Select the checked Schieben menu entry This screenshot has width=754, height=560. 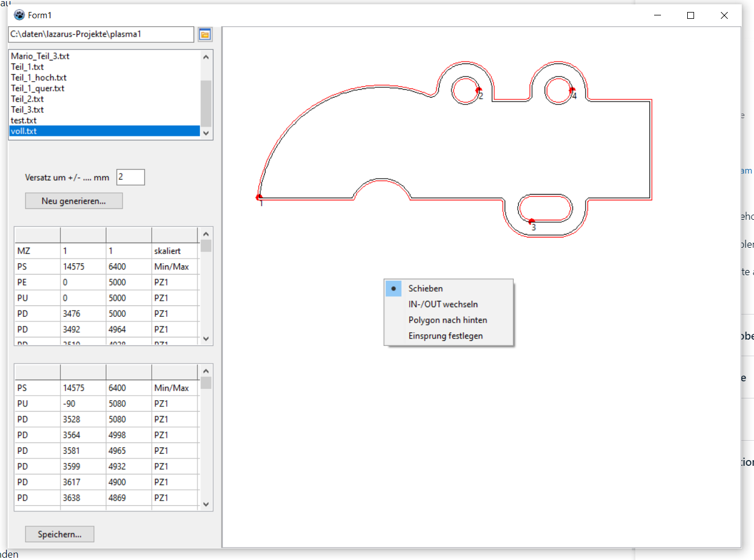449,288
